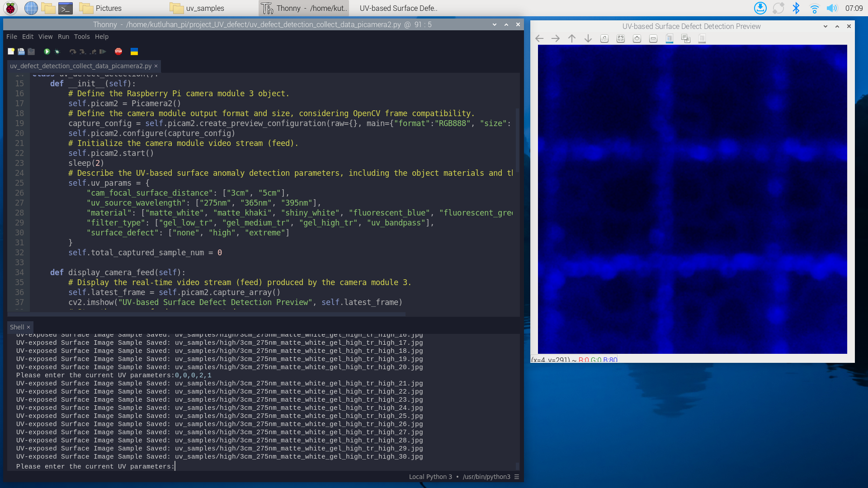Toggle the dual-page view in the preview window
Image resolution: width=868 pixels, height=488 pixels.
tap(685, 38)
